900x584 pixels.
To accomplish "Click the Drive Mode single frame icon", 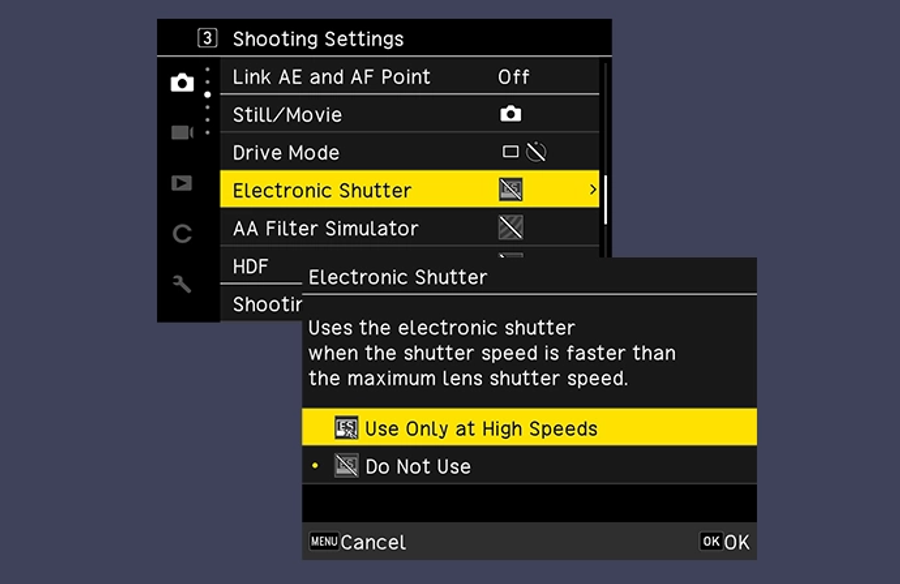I will tap(510, 152).
